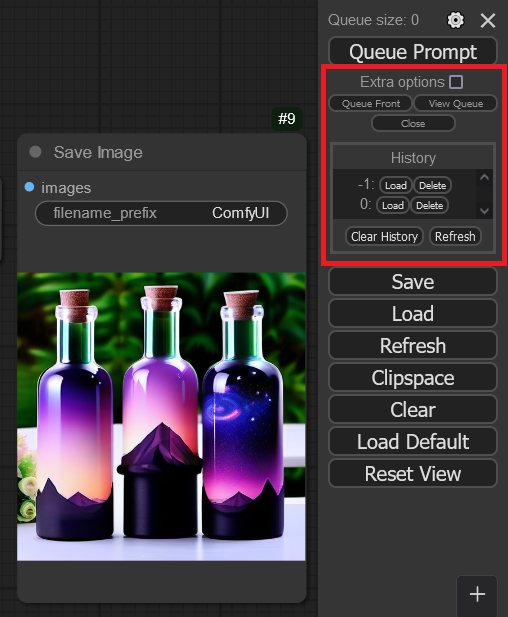Close the history panel via Close button
This screenshot has width=508, height=617.
413,124
